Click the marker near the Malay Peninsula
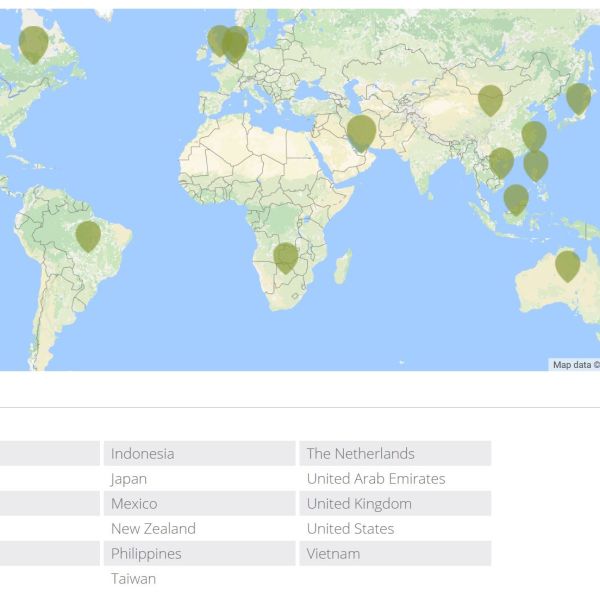Screen dimensions: 600x600 click(516, 199)
